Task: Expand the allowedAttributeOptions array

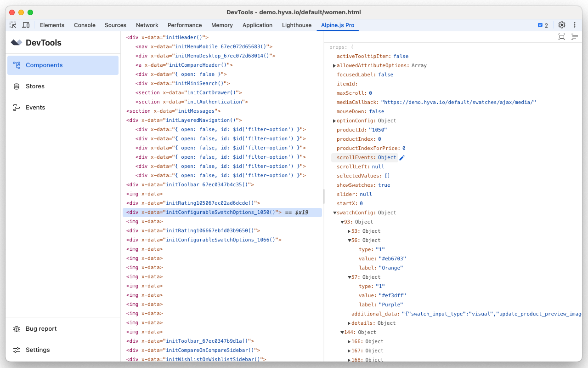Action: 334,65
